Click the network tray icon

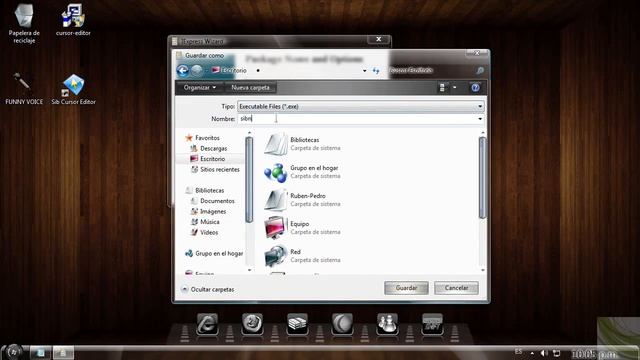pyautogui.click(x=556, y=353)
